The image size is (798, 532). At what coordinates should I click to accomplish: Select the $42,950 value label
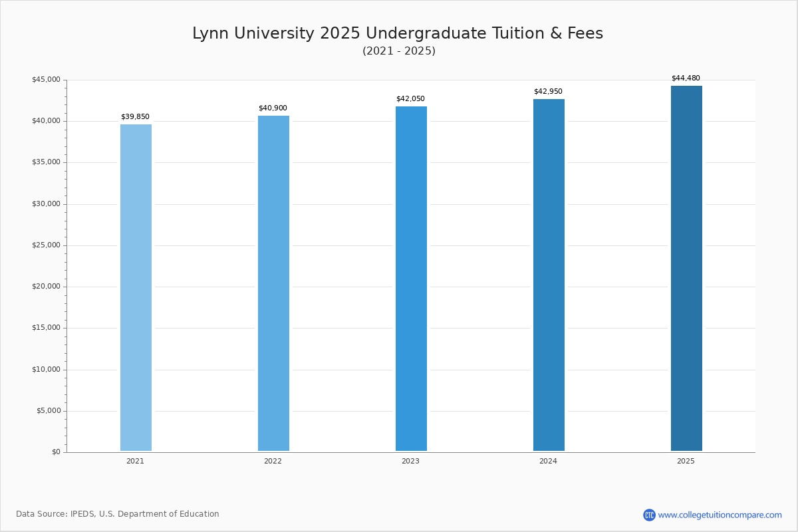pos(548,92)
